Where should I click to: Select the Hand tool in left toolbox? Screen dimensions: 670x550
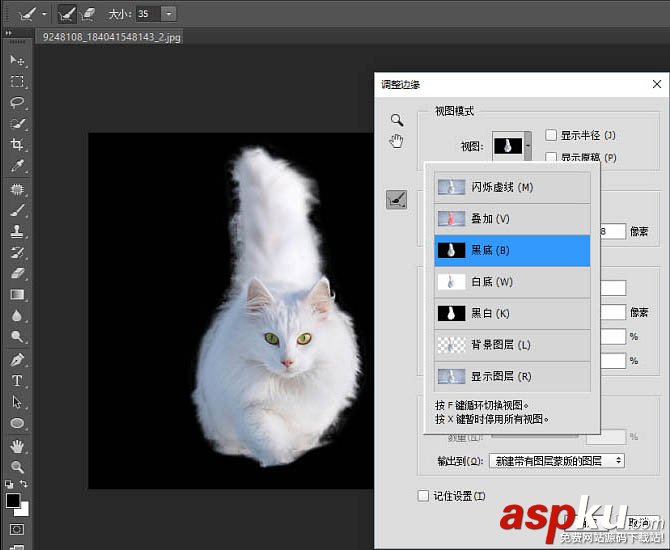[x=17, y=445]
